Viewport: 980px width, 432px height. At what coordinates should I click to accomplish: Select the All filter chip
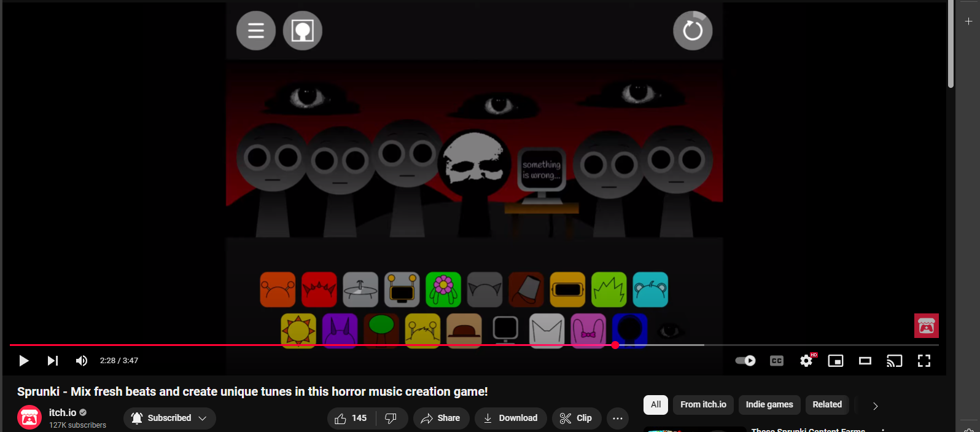coord(656,404)
